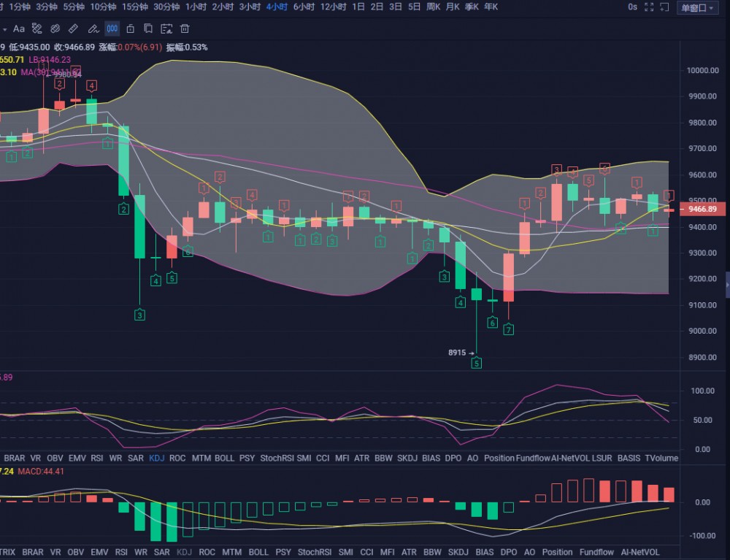730x560 pixels.
Task: Click the 30分钟 timeframe option
Action: tap(166, 7)
